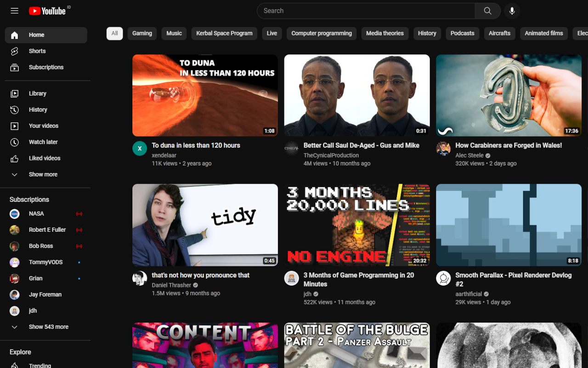The width and height of the screenshot is (588, 368).
Task: Click the search magnifier button
Action: click(x=488, y=11)
